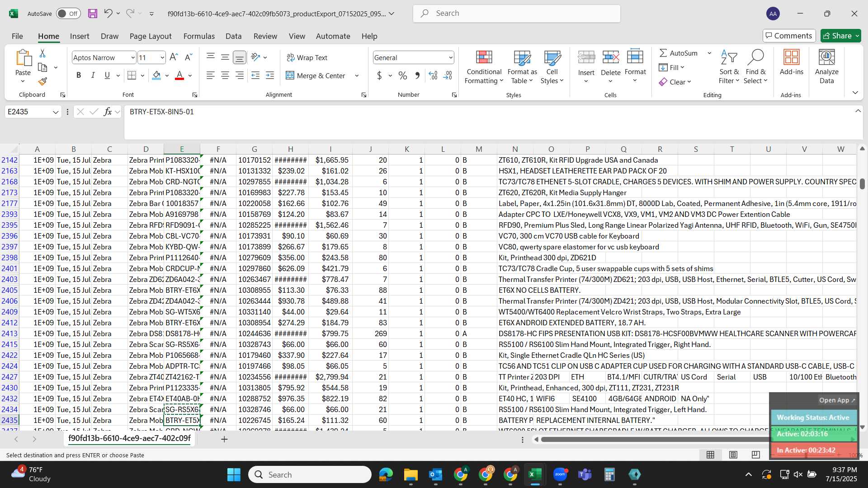
Task: Click the Insert Function fx icon
Action: [108, 112]
